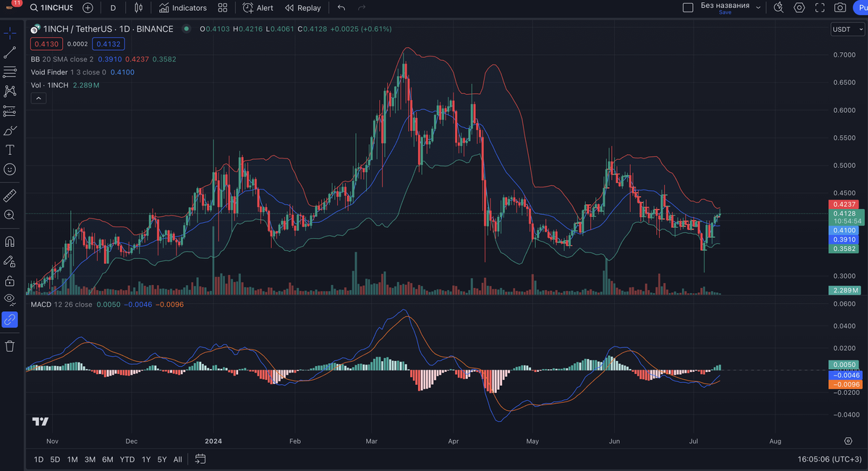Image resolution: width=868 pixels, height=471 pixels.
Task: Show All available chart data
Action: pos(178,459)
